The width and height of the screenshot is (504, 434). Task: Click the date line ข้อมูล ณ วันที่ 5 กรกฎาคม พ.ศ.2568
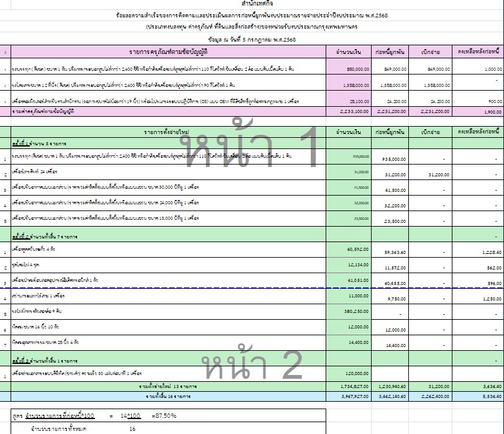click(x=252, y=40)
